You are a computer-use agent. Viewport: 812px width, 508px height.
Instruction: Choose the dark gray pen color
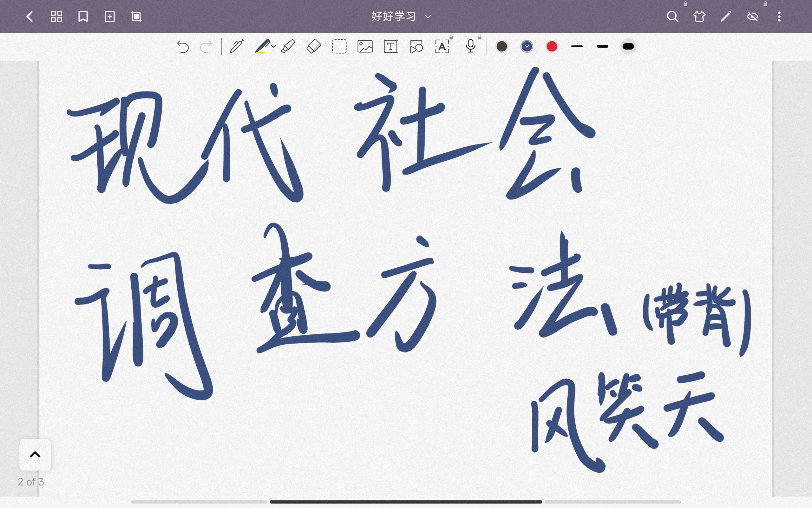[x=501, y=46]
